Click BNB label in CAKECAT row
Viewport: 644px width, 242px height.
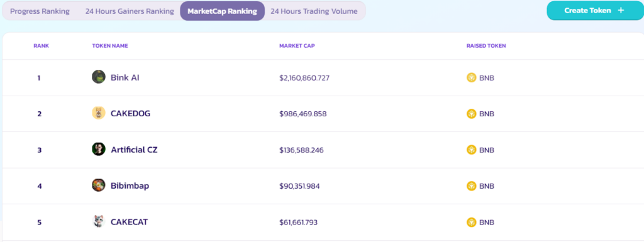487,223
